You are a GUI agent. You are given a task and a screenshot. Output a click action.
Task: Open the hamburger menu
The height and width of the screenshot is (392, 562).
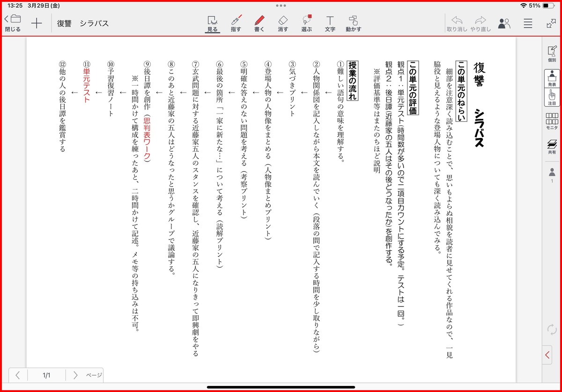click(528, 23)
